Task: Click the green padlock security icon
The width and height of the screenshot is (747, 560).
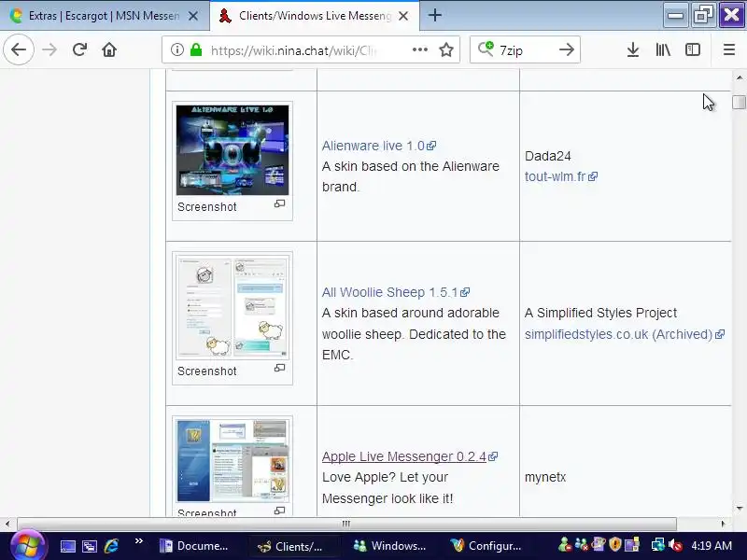Action: point(196,49)
